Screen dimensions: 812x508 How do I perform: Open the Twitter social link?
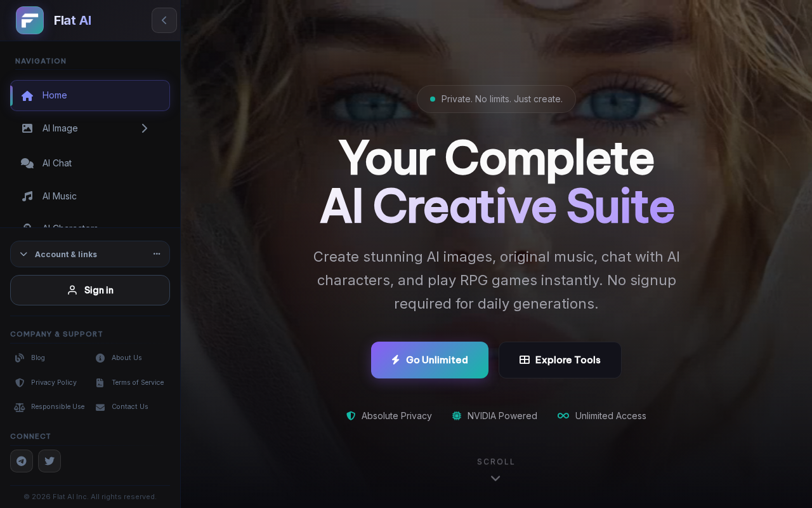(x=49, y=461)
